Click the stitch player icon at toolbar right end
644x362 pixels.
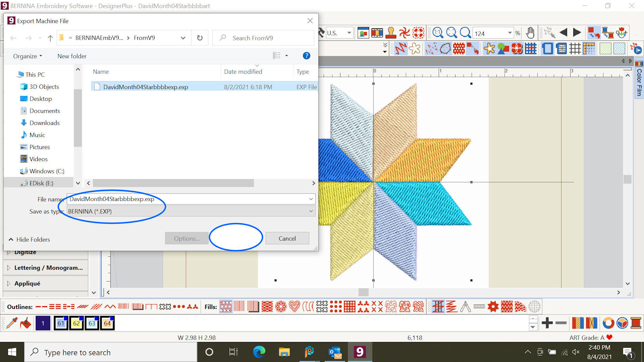pos(636,49)
